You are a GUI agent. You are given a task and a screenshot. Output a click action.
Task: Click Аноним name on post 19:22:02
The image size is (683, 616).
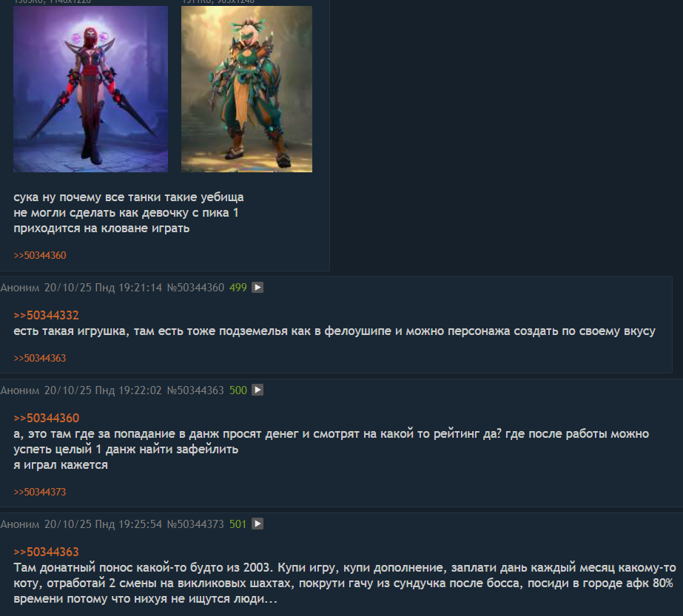click(19, 390)
